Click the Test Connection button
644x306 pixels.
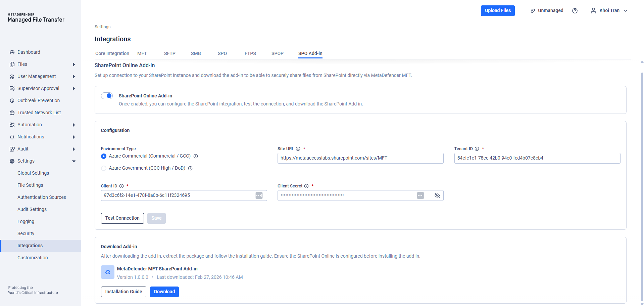[122, 218]
